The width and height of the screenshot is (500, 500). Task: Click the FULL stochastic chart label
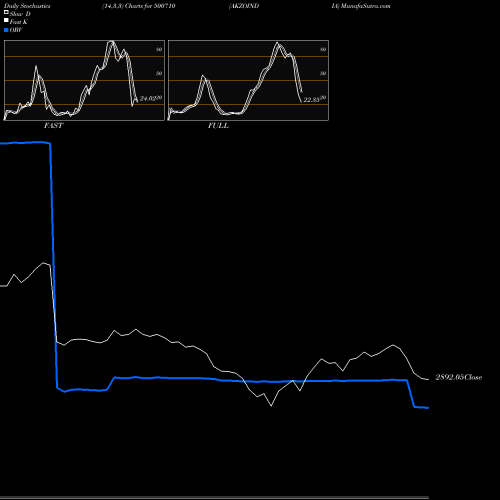(218, 126)
